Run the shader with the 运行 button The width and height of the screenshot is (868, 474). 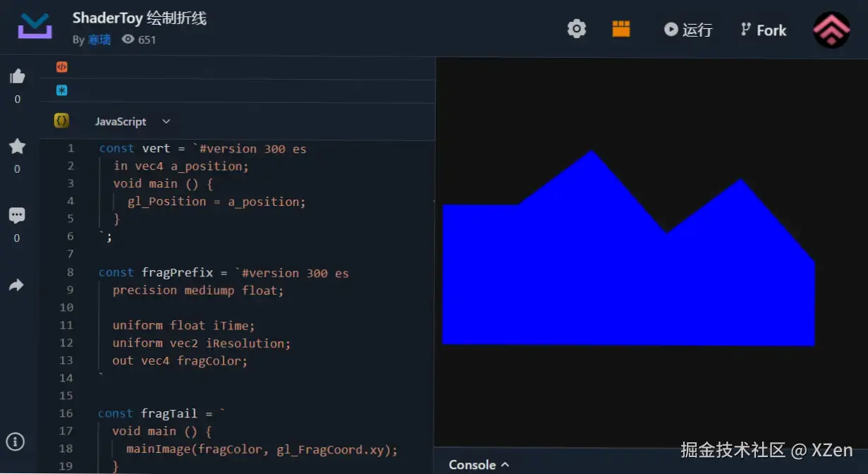687,29
